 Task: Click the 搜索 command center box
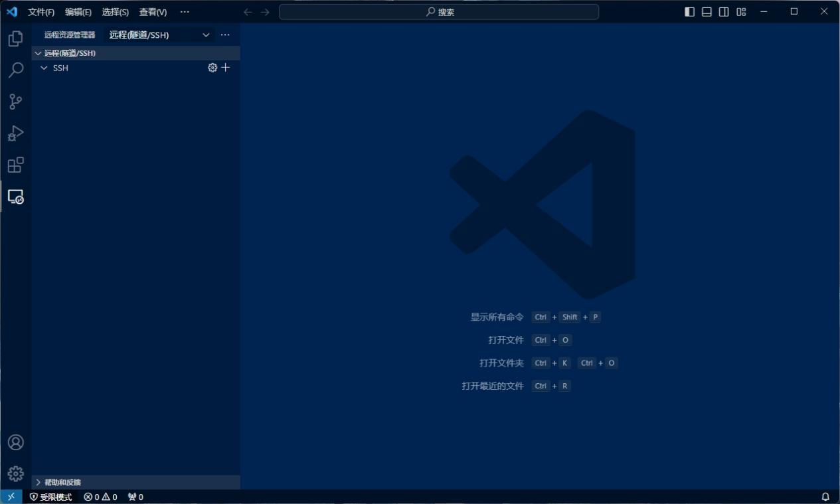[439, 12]
